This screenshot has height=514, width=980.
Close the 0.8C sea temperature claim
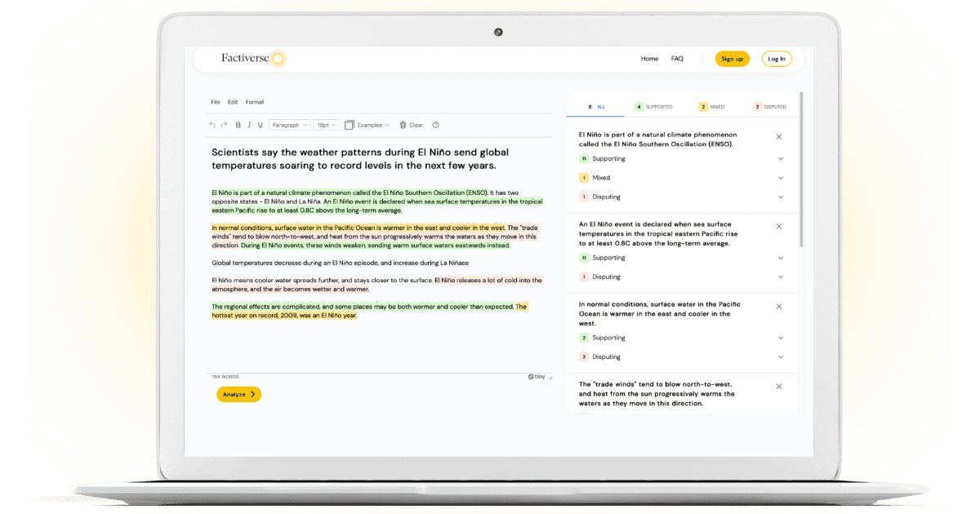pos(778,227)
